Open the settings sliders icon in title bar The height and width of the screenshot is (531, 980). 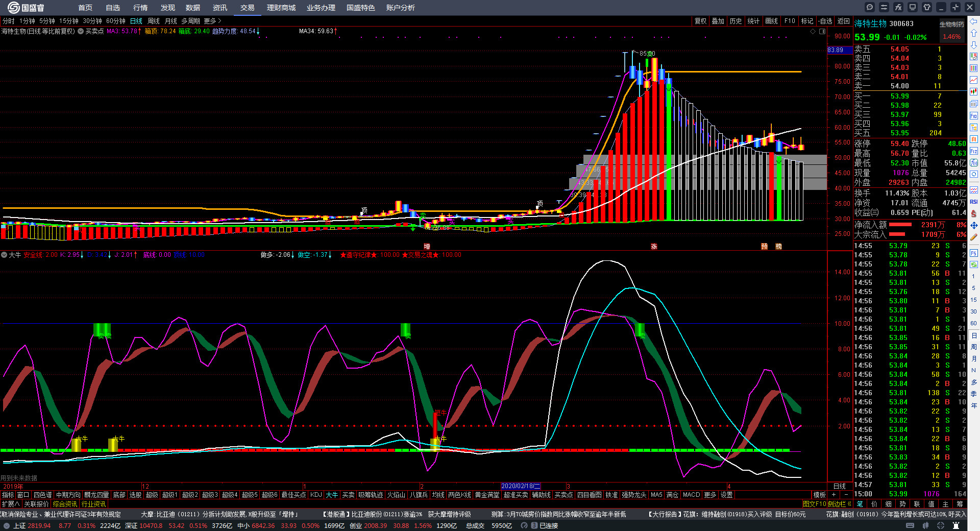[x=884, y=7]
